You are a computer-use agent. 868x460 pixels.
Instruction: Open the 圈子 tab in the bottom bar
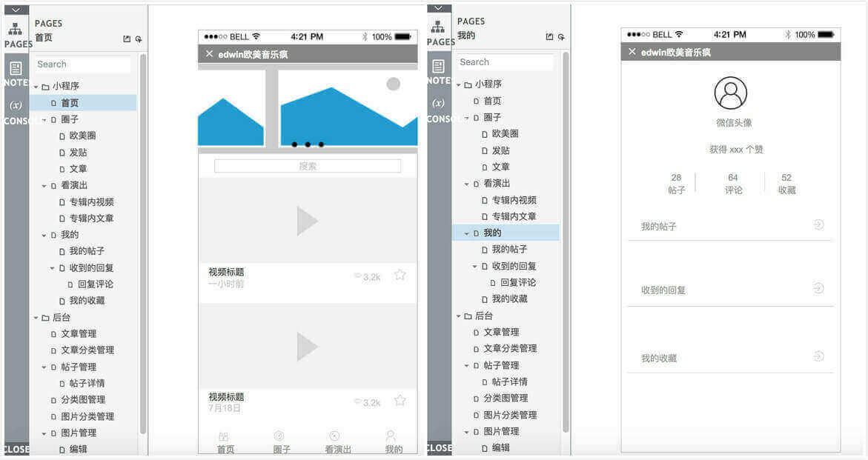(x=281, y=441)
